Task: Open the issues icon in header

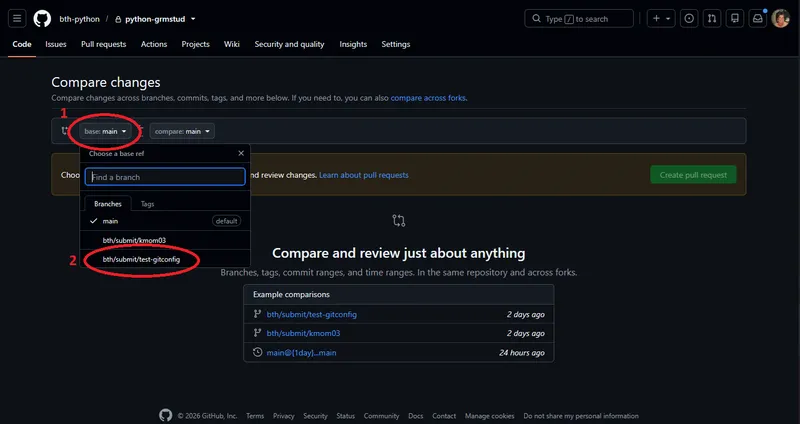Action: (x=689, y=19)
